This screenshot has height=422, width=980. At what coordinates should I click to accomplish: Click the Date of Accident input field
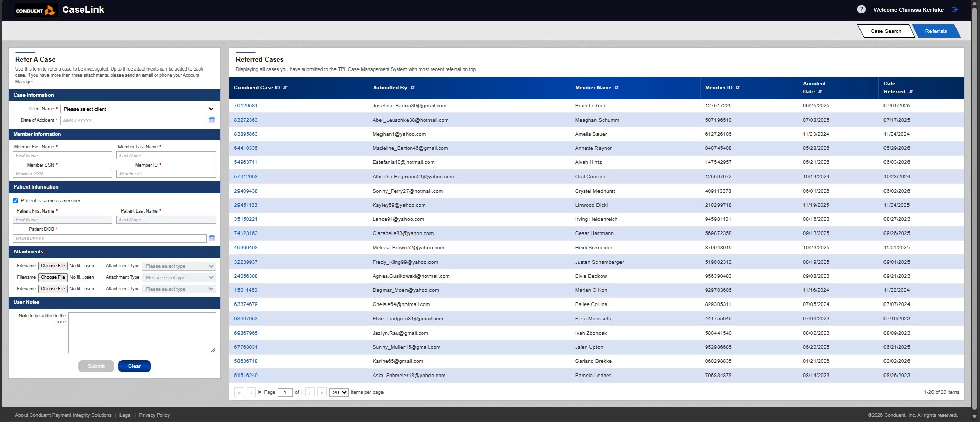pos(133,121)
